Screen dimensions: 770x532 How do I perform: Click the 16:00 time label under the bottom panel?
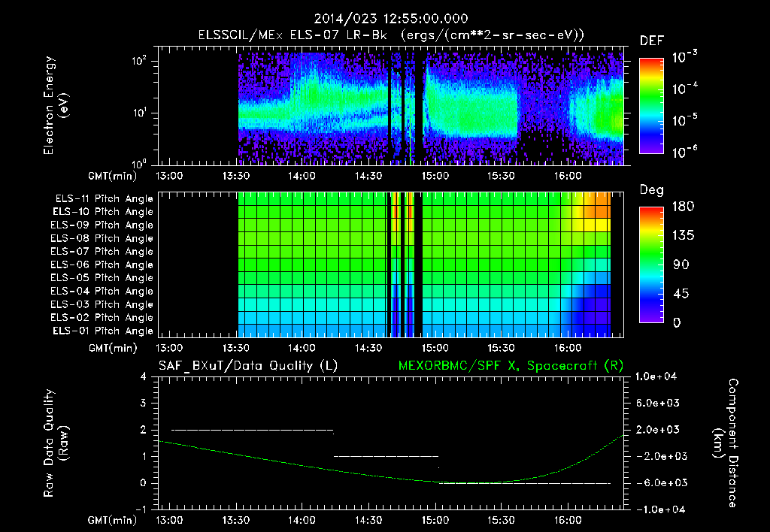(568, 520)
